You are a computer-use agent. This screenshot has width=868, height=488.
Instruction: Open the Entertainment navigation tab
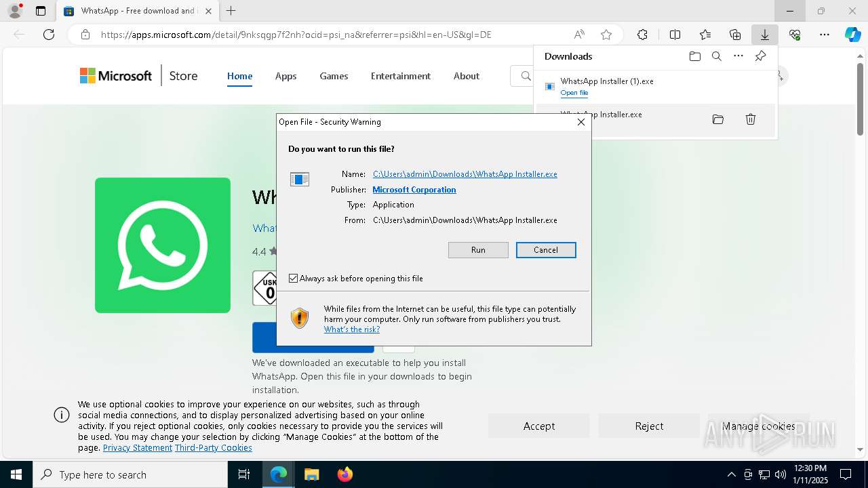pos(401,76)
